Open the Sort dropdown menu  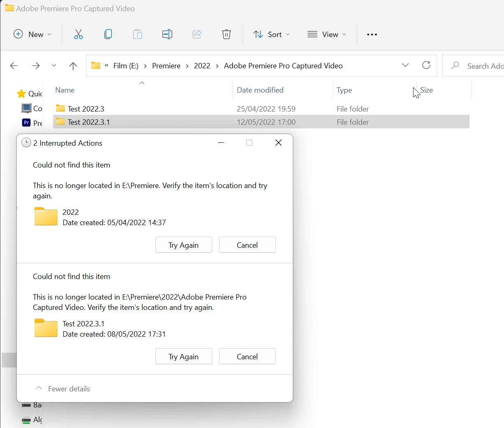tap(271, 34)
